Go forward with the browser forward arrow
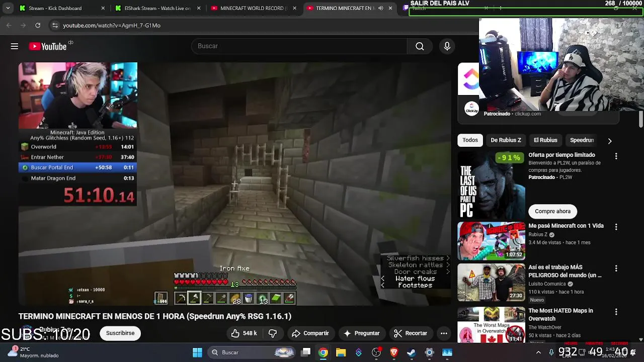 (23, 25)
